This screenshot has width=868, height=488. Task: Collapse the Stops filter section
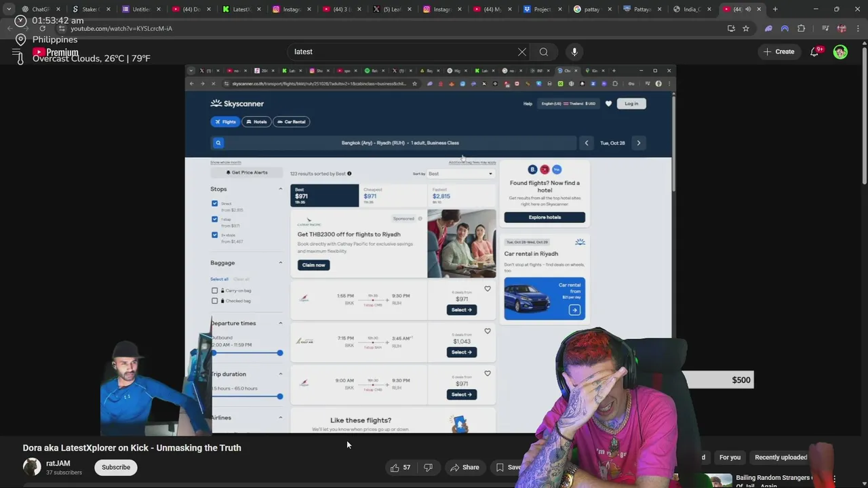tap(280, 189)
